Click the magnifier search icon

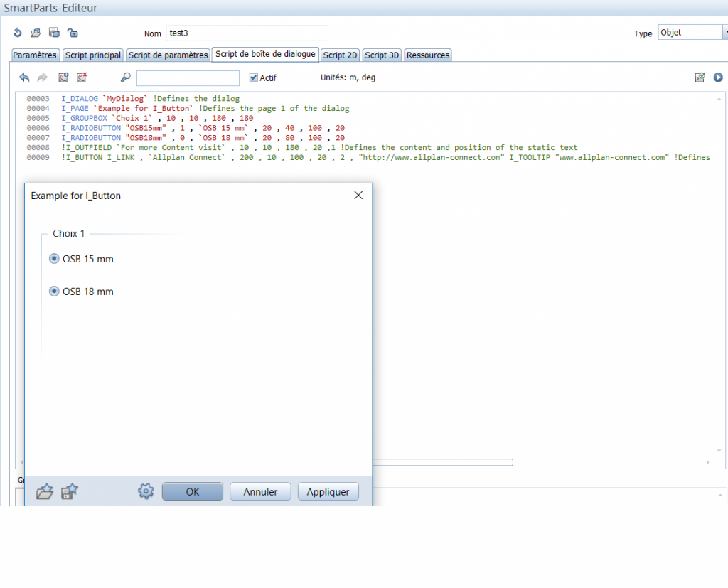click(125, 77)
